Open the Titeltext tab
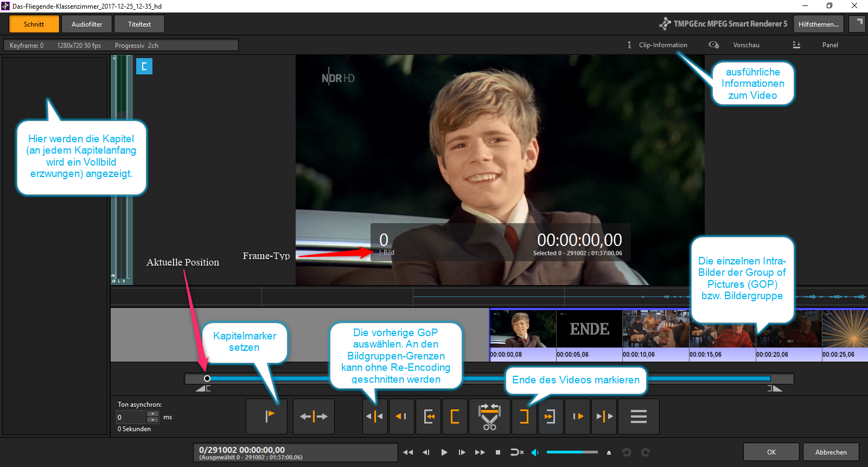Image resolution: width=868 pixels, height=467 pixels. (139, 24)
